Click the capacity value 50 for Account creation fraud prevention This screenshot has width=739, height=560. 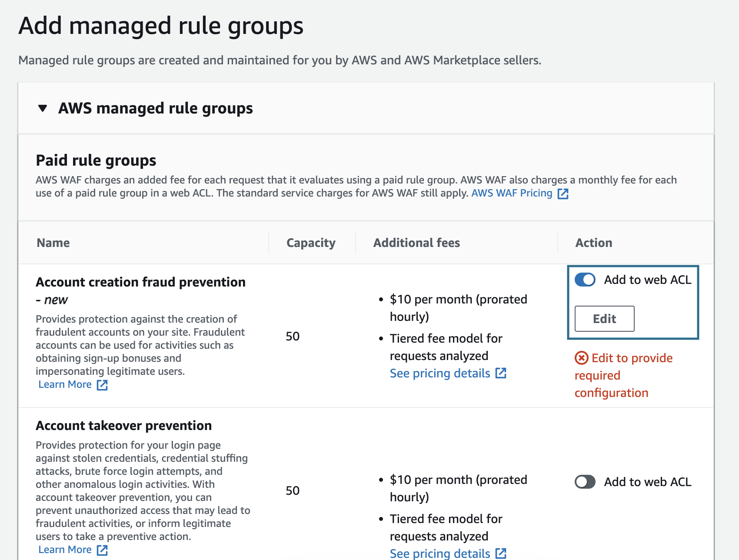click(x=293, y=336)
